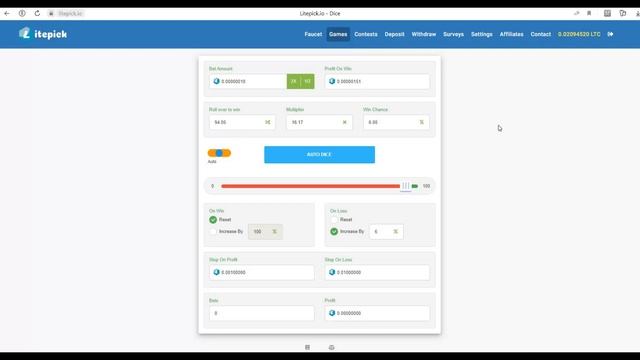The height and width of the screenshot is (360, 640).
Task: Click the randomize icon in Roll over field
Action: pyautogui.click(x=268, y=122)
